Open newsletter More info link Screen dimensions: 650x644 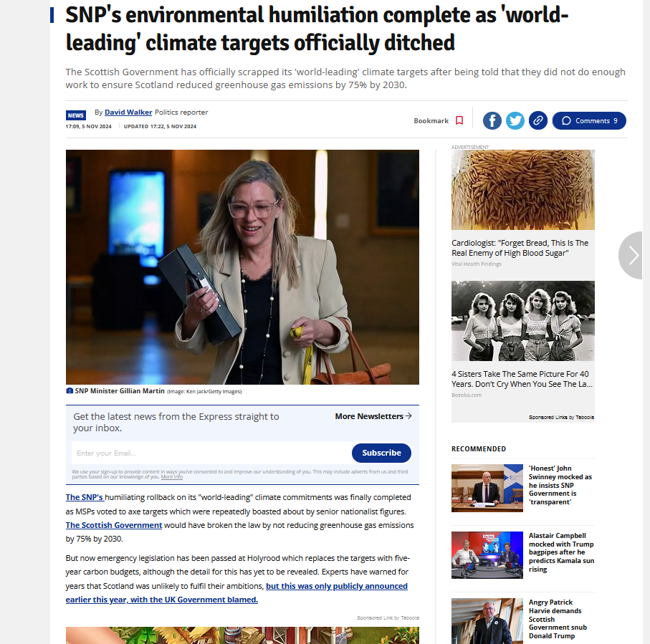click(171, 477)
